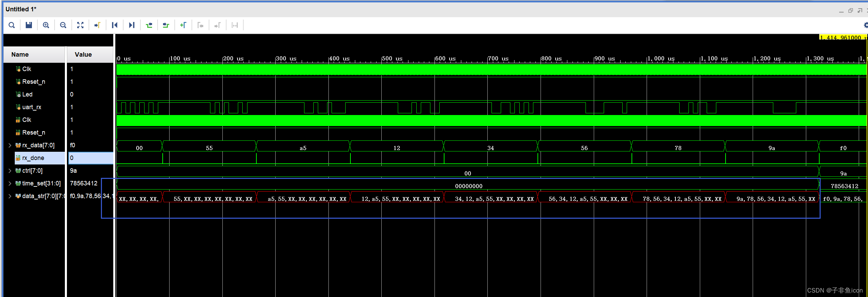Image resolution: width=868 pixels, height=297 pixels.
Task: Click the next marker button
Action: [218, 25]
